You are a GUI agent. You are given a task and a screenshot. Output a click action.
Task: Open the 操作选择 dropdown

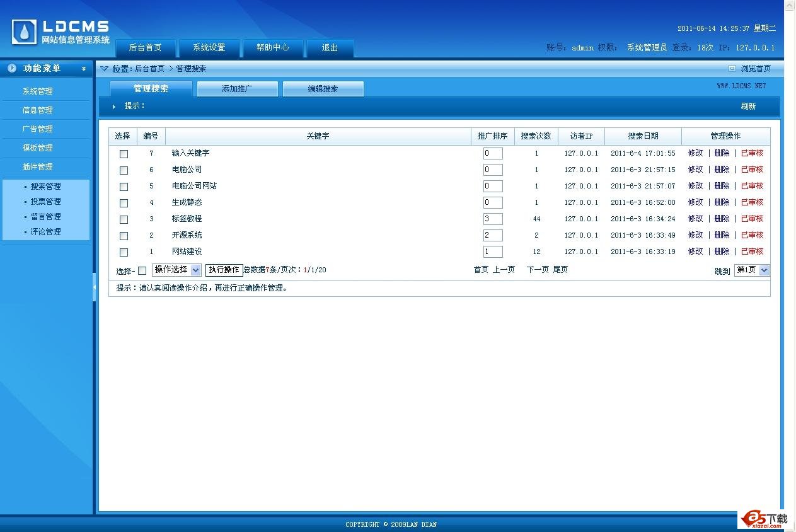[x=176, y=270]
